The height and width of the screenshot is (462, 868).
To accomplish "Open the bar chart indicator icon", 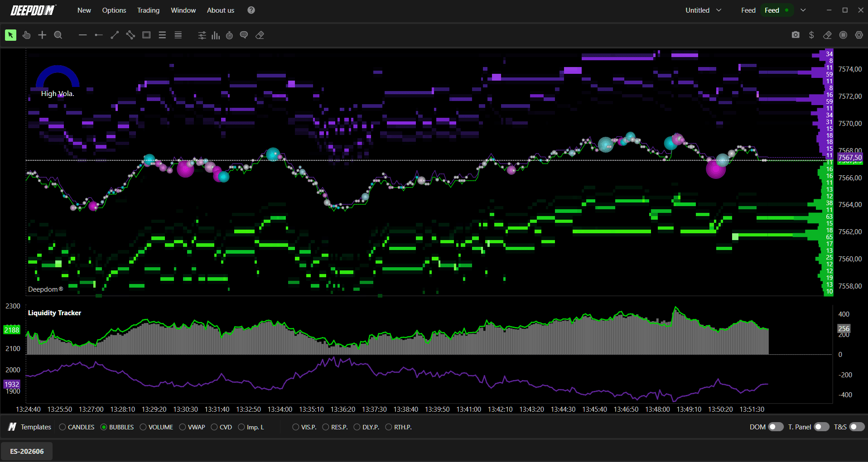I will coord(216,35).
